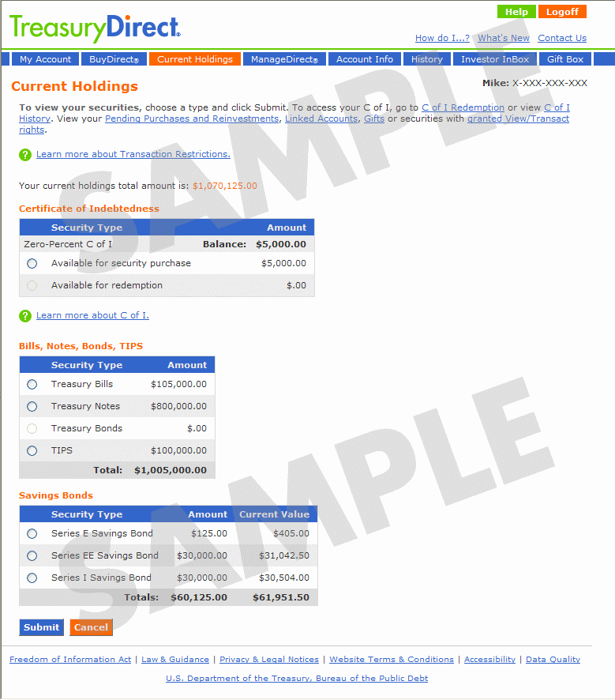Image resolution: width=615 pixels, height=700 pixels.
Task: Click Savings Bonds total current value $61,951.50
Action: pos(281,597)
